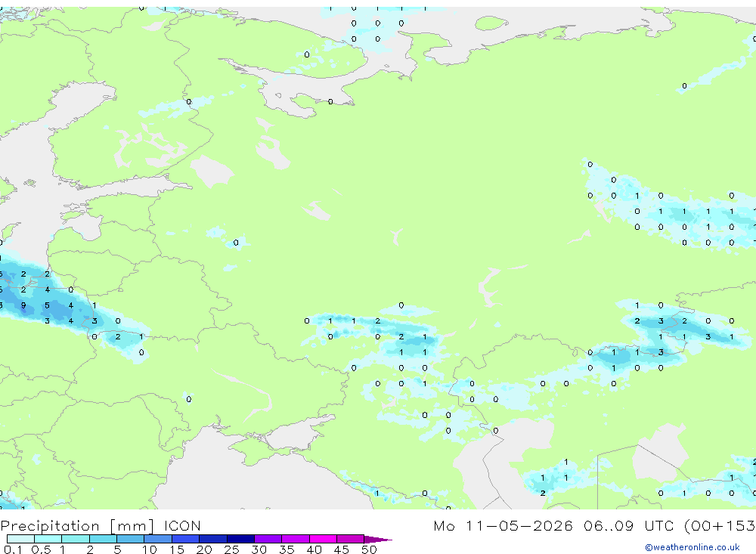Click the '0.1' label on the legend scale
756x554 pixels.
coord(13,549)
